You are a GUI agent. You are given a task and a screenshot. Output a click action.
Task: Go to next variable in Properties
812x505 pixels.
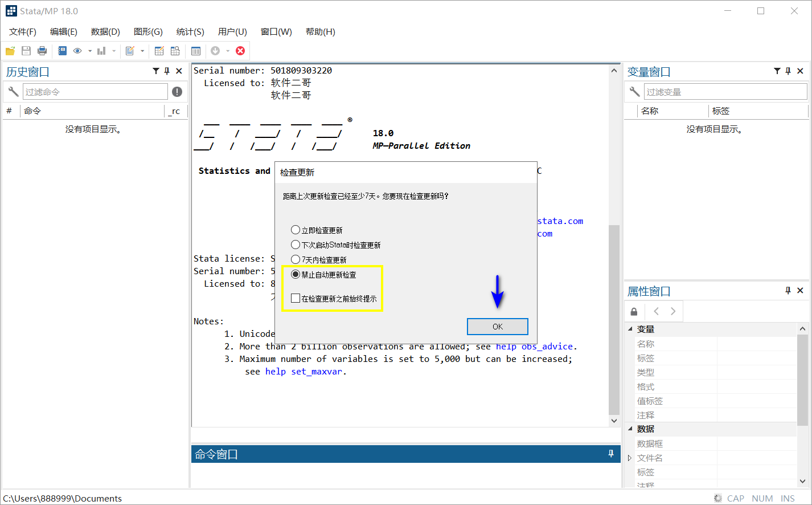[x=673, y=311]
